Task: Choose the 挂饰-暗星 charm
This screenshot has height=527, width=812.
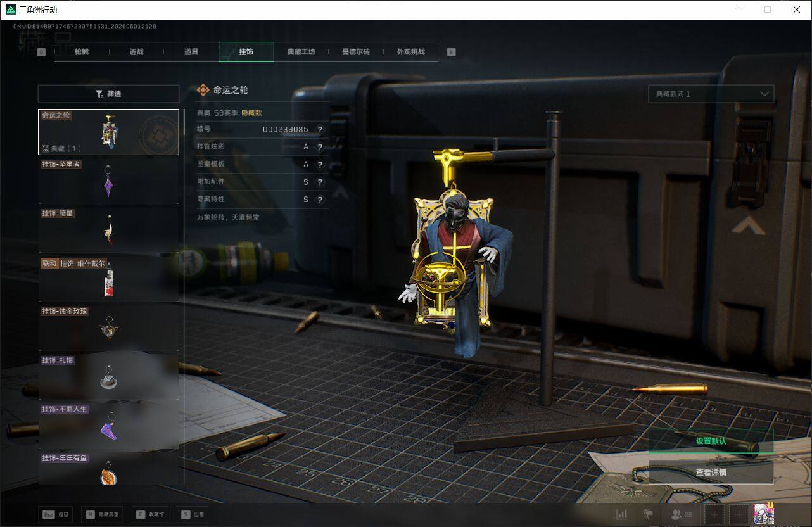Action: (108, 230)
